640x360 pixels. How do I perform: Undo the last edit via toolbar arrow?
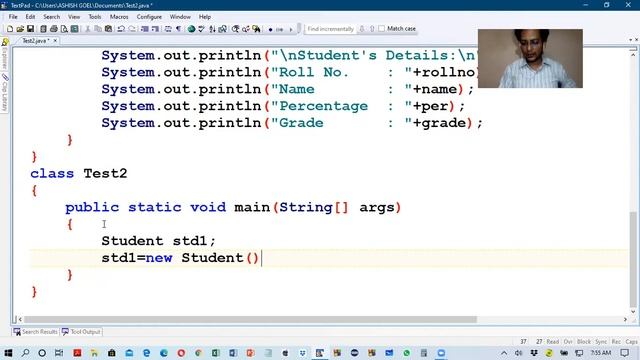coord(121,29)
